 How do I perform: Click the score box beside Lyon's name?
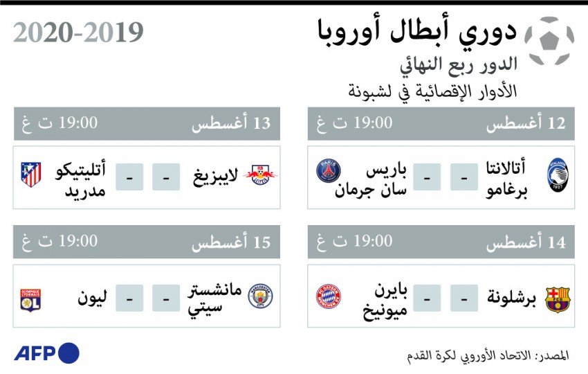coord(129,299)
